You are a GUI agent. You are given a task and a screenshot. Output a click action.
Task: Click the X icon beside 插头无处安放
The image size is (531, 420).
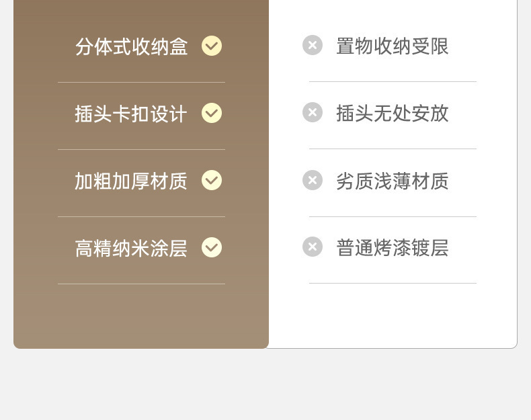[x=313, y=112]
